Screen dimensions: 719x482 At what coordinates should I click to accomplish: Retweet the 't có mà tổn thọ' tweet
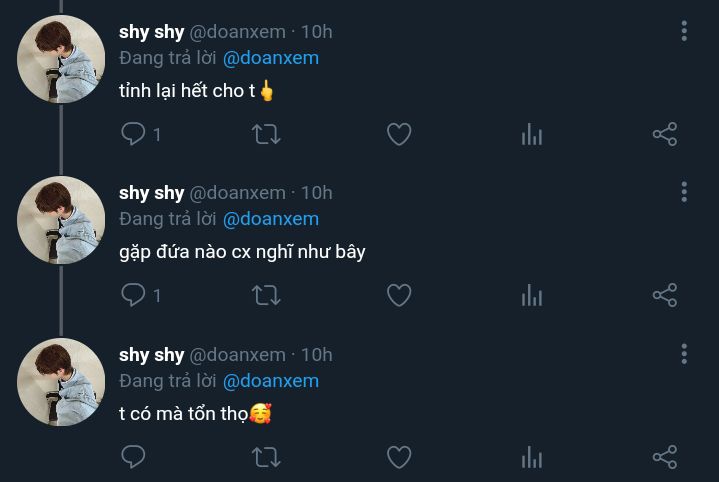[266, 457]
